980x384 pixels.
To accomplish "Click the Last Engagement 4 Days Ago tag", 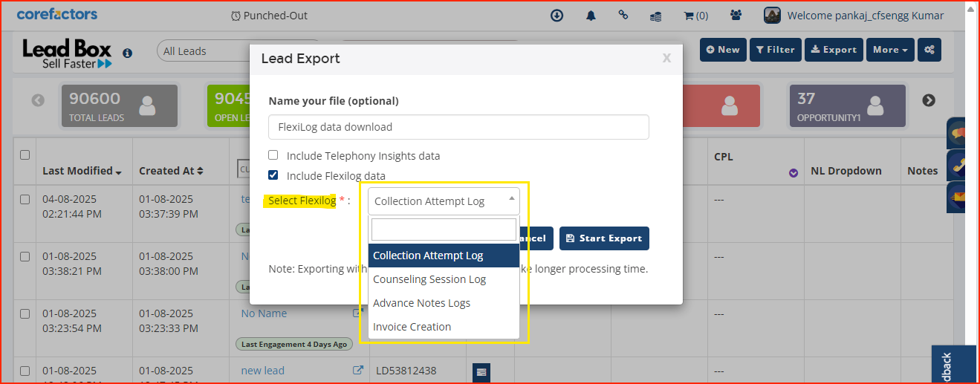I will (294, 344).
